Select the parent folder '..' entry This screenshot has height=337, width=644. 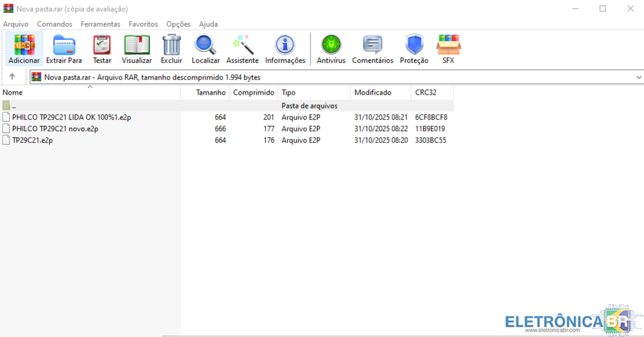(x=14, y=105)
